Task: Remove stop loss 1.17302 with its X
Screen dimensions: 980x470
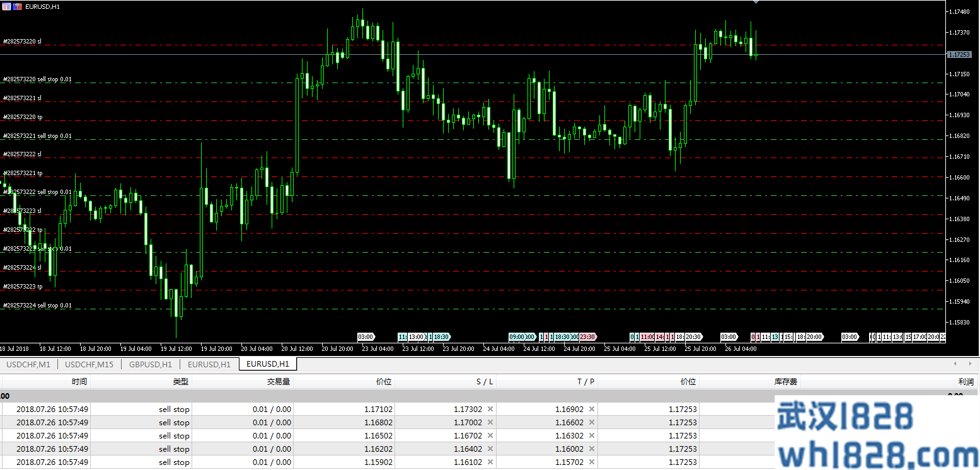Action: pos(490,410)
